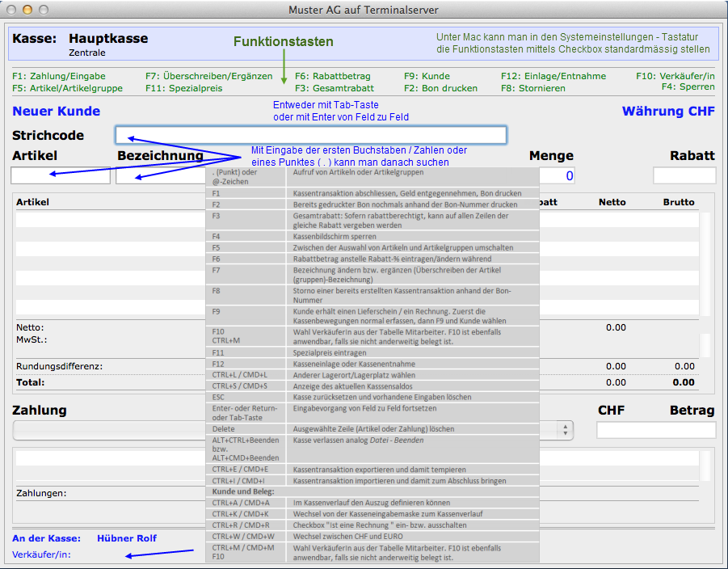The height and width of the screenshot is (569, 728).
Task: Click the F6: Rabattbetrag label
Action: (334, 77)
